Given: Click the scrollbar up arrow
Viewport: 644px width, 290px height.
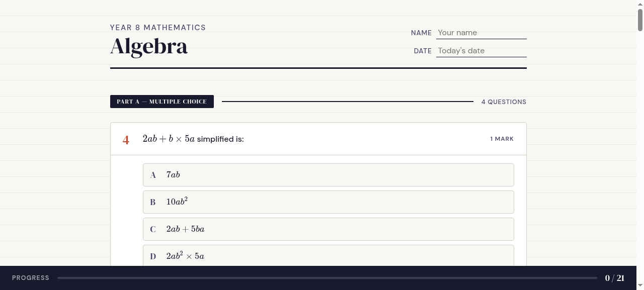Looking at the screenshot, I should (x=640, y=4).
